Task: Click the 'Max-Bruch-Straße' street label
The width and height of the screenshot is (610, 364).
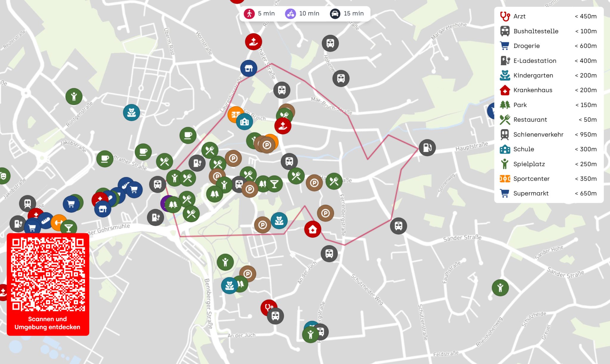Action: (x=332, y=106)
